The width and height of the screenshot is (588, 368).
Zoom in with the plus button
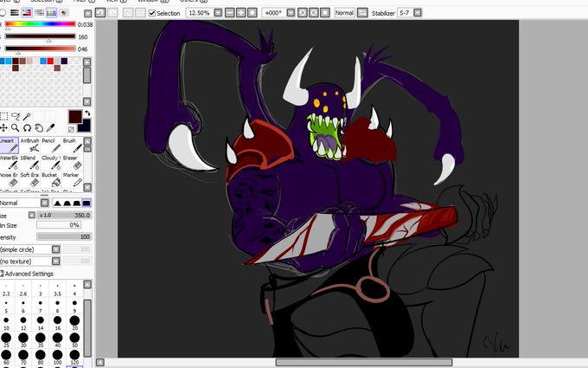(x=240, y=13)
